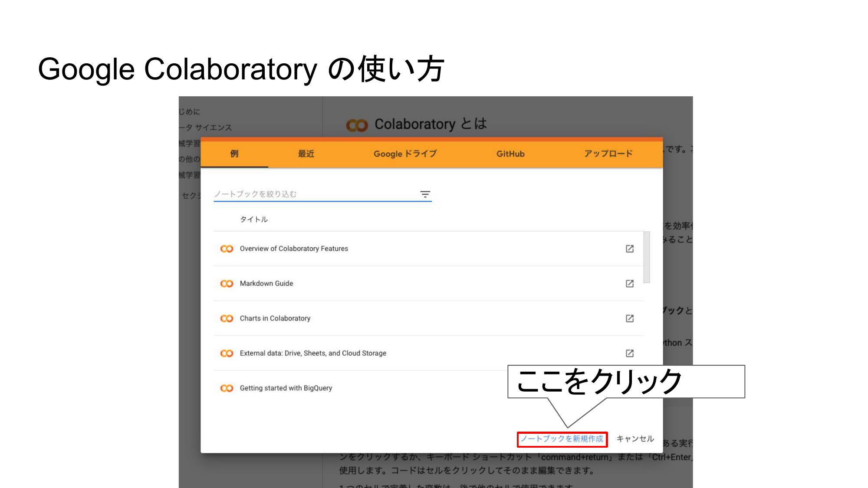Image resolution: width=868 pixels, height=488 pixels.
Task: Click the filter icon beside the search field
Action: (x=425, y=194)
